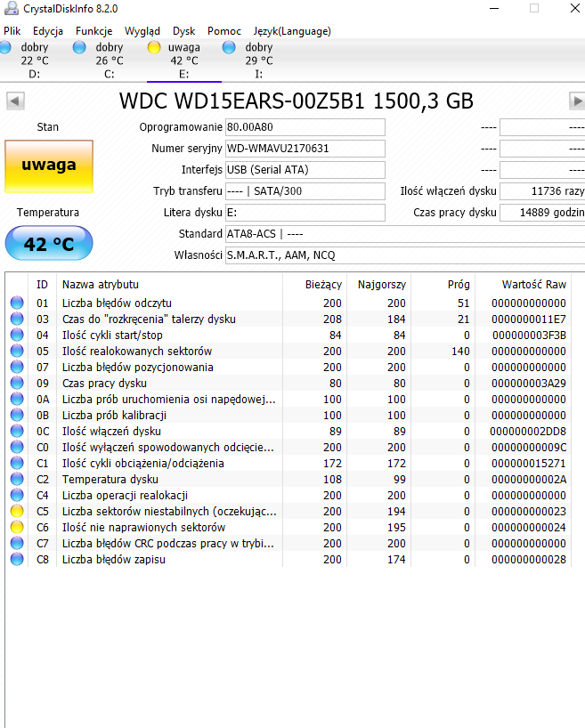Viewport: 585px width, 728px height.
Task: Click the 42 °C temperature button
Action: 49,243
